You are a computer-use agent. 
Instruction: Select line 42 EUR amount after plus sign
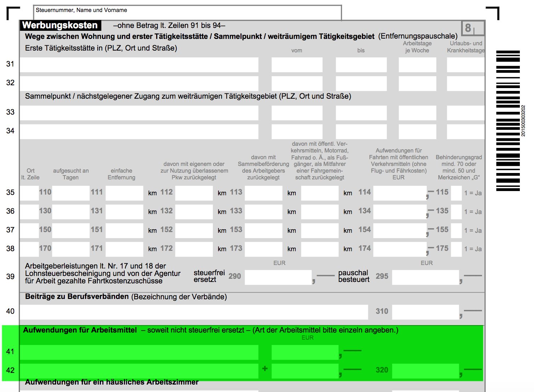pos(305,371)
